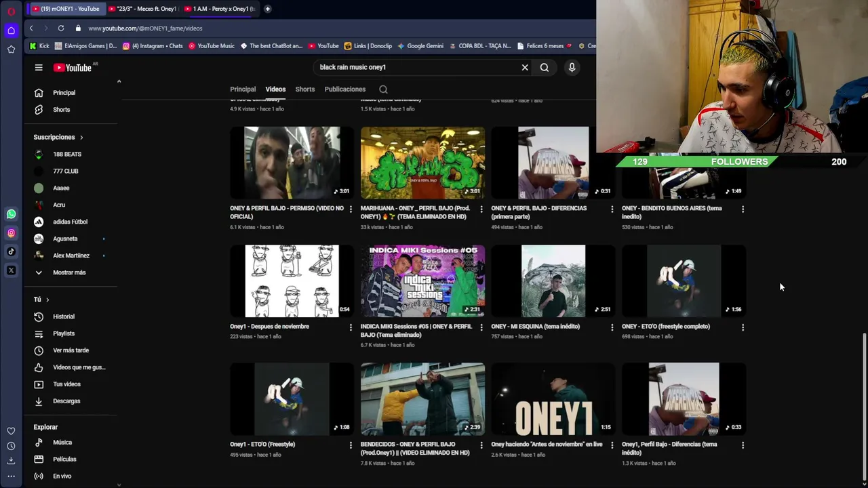Open the YouTube hamburger guide menu
Viewport: 868px width, 488px height.
point(39,67)
